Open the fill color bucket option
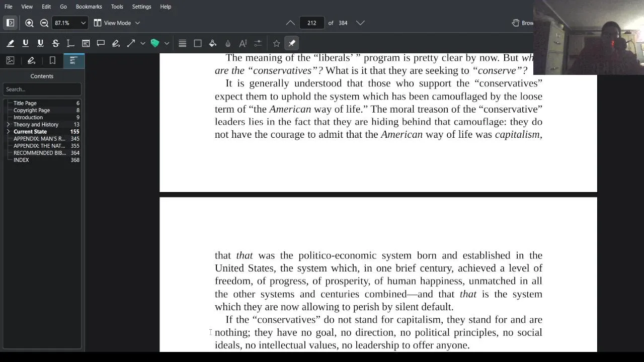Image resolution: width=644 pixels, height=362 pixels. pos(213,43)
